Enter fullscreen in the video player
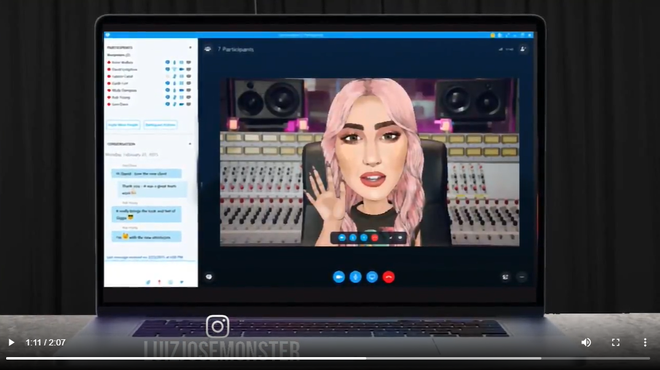Screen dimensions: 660x370 tap(615, 343)
